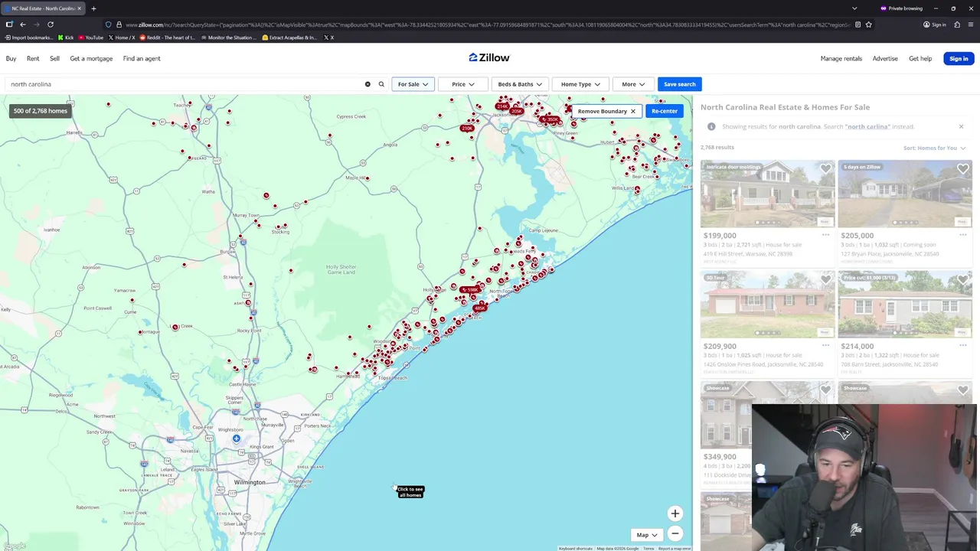Clear the north carolina search text

tap(367, 84)
